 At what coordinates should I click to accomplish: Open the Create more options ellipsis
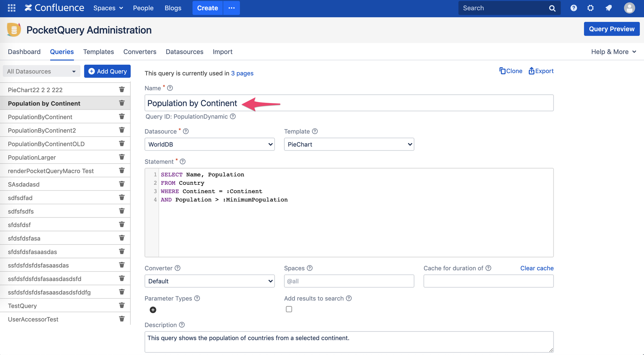click(x=232, y=8)
